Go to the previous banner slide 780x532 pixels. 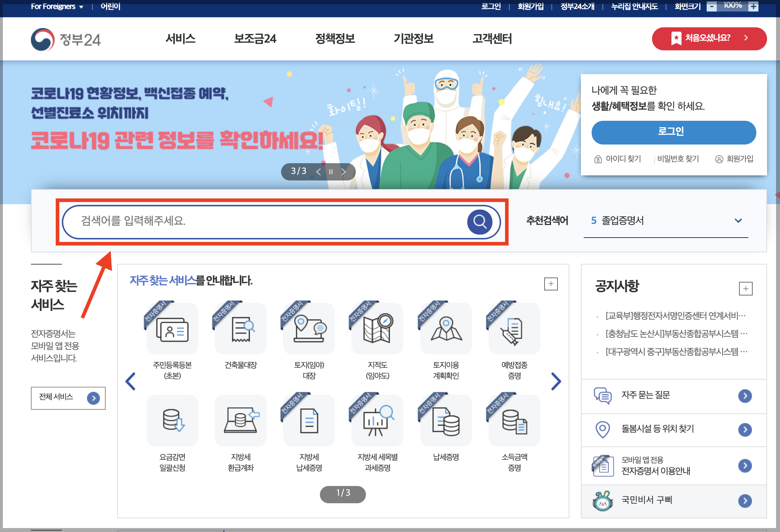318,172
